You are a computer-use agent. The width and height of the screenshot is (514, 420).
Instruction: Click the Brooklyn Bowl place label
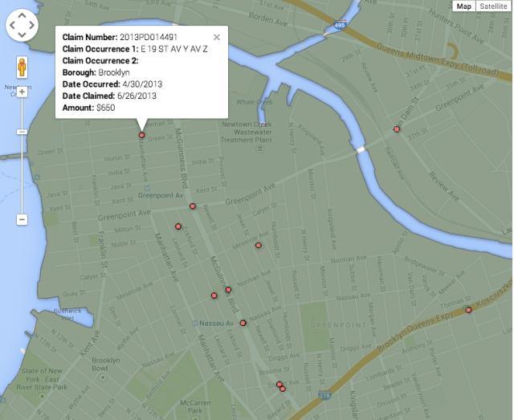pyautogui.click(x=105, y=364)
